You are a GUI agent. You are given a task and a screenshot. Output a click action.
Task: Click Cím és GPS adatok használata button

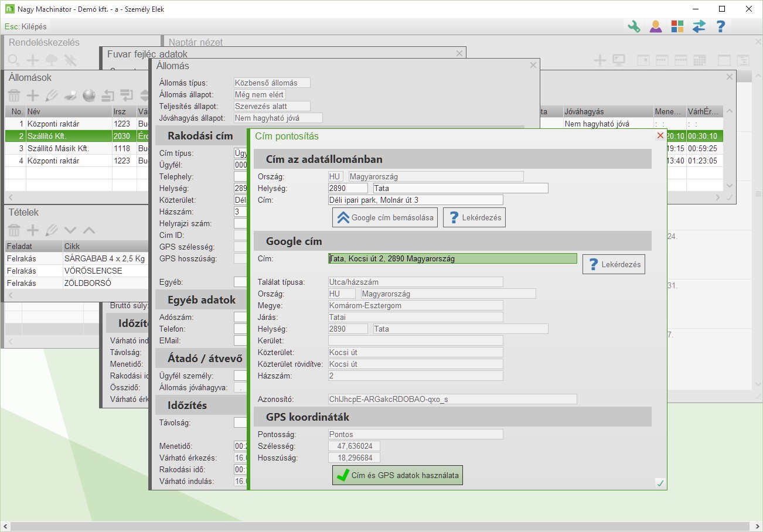pos(397,476)
